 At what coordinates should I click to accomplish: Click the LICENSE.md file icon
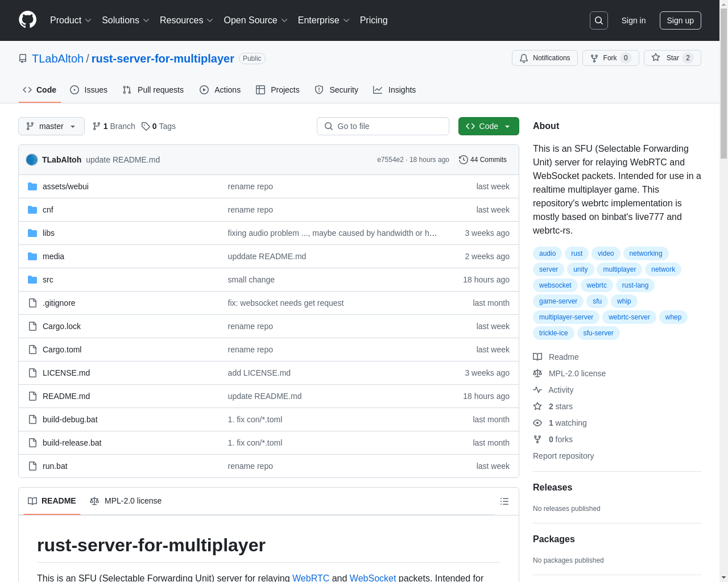[x=32, y=373]
